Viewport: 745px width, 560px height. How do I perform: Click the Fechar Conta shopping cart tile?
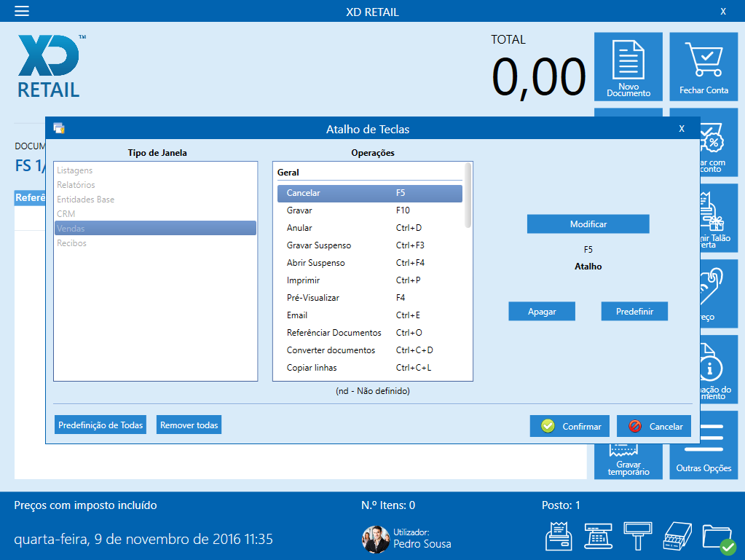point(703,66)
